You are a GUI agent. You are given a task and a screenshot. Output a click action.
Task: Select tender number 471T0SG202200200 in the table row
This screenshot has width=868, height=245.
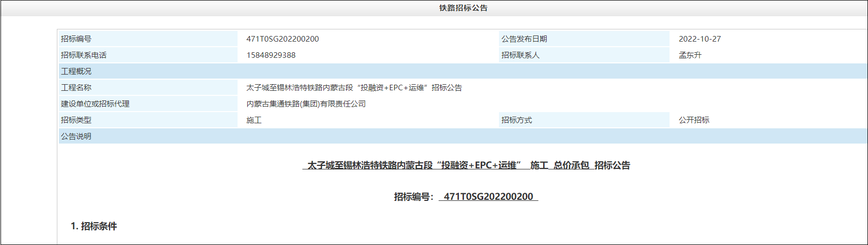[283, 39]
